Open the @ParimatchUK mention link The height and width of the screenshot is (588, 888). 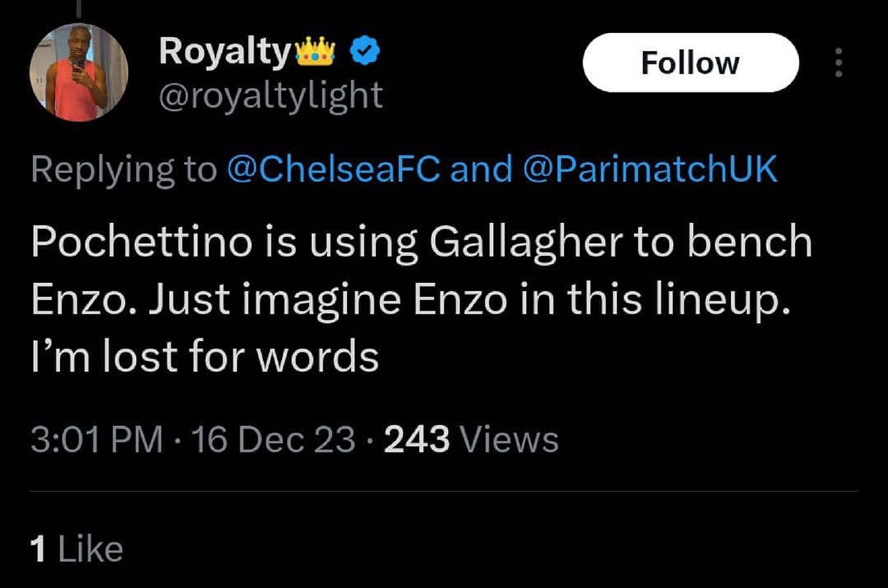(649, 169)
